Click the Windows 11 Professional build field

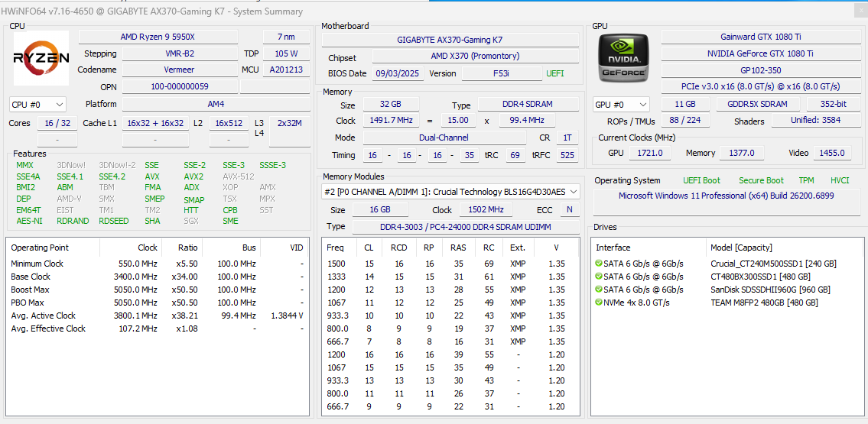tap(727, 201)
